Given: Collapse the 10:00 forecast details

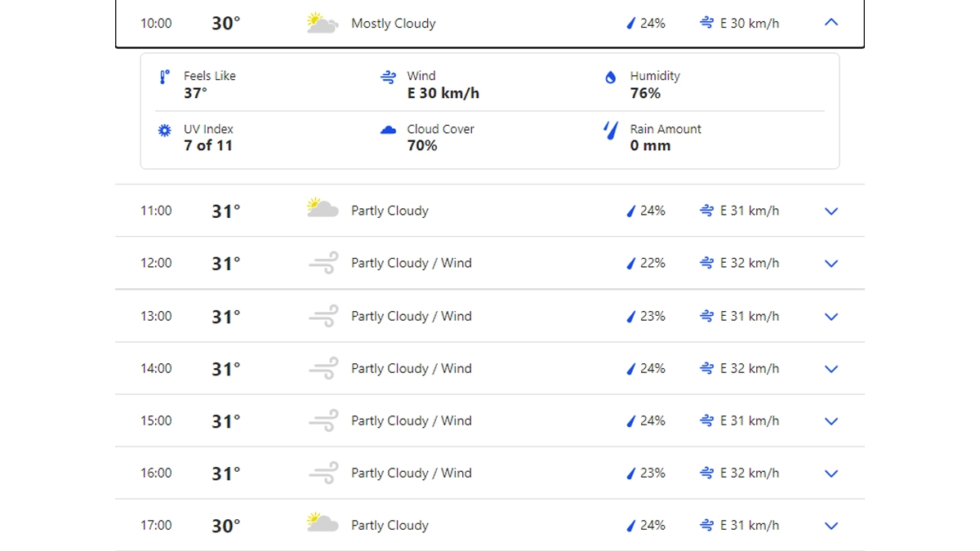Looking at the screenshot, I should 831,23.
